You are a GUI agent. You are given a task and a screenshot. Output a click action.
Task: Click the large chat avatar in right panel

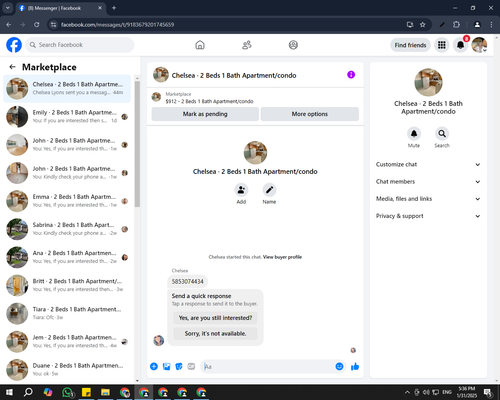pyautogui.click(x=428, y=82)
